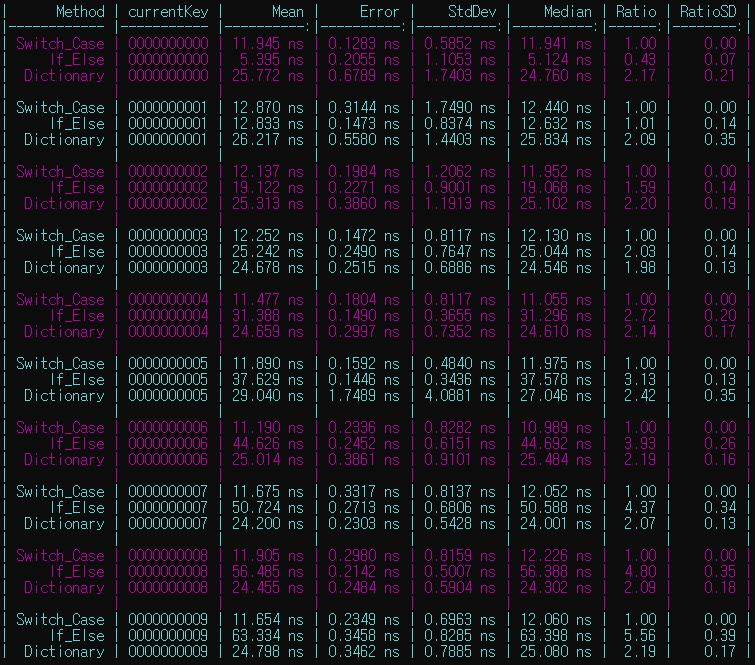Click the mean value 24.678 ns

(268, 268)
